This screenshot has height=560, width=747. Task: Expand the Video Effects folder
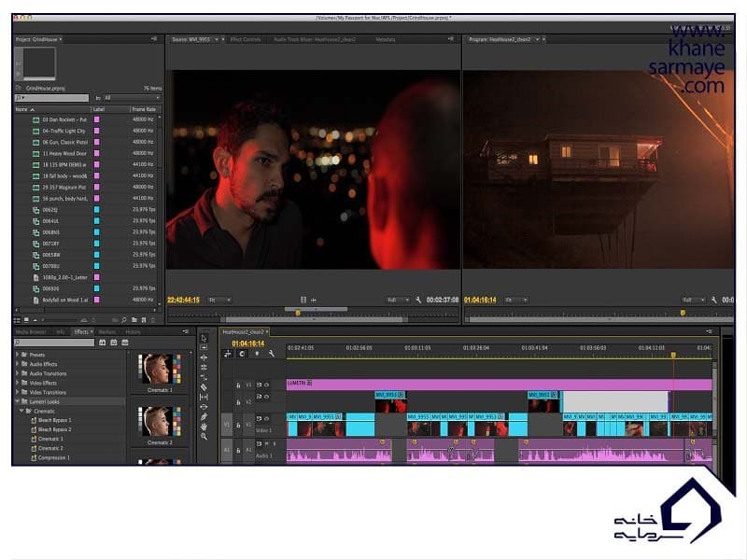point(18,383)
